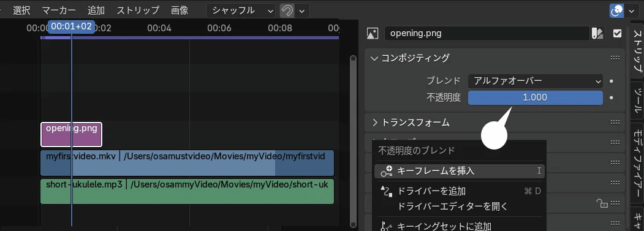Click the opening.png strip name field
The image size is (644, 231).
(487, 33)
